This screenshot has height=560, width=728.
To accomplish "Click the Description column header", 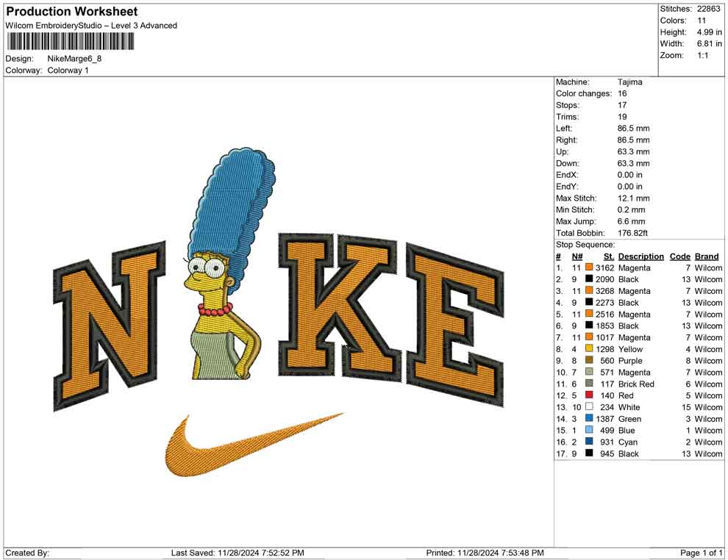I will [x=640, y=256].
